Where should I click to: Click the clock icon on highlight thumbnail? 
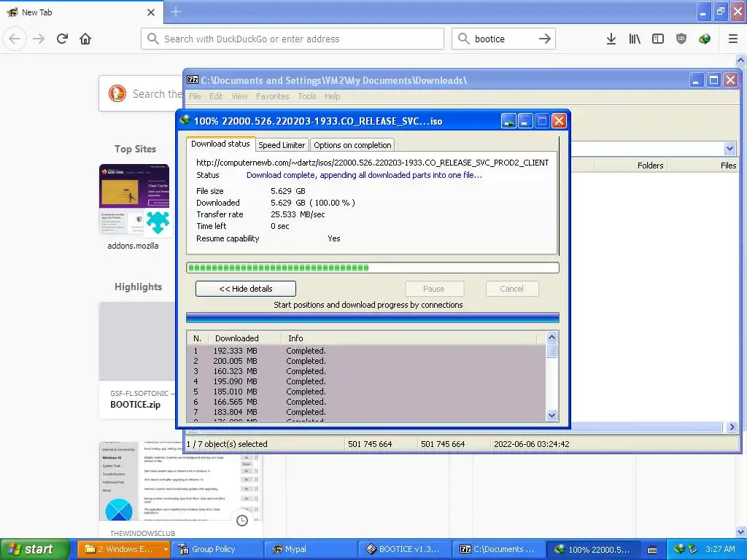pos(242,521)
